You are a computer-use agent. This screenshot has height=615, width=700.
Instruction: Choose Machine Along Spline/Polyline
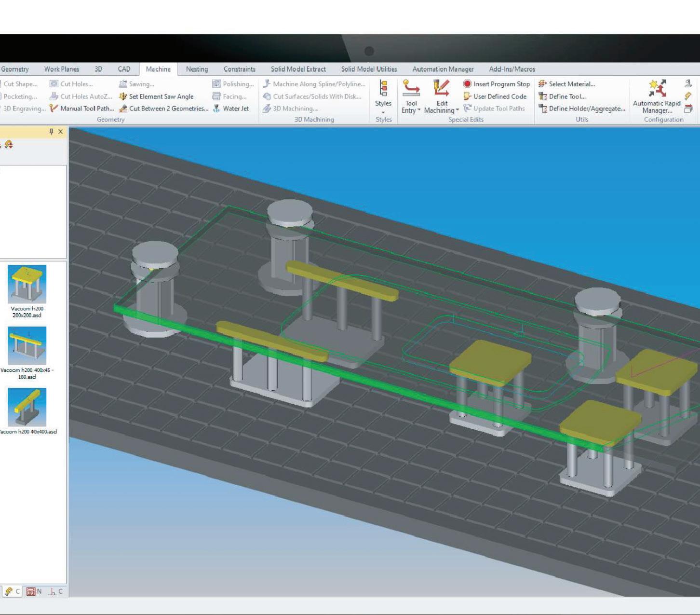[x=314, y=84]
